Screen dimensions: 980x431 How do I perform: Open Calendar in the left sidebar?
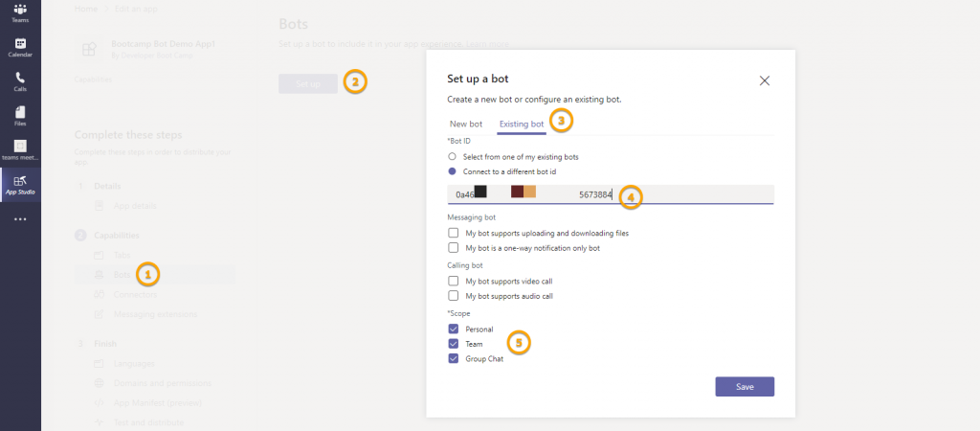click(20, 48)
